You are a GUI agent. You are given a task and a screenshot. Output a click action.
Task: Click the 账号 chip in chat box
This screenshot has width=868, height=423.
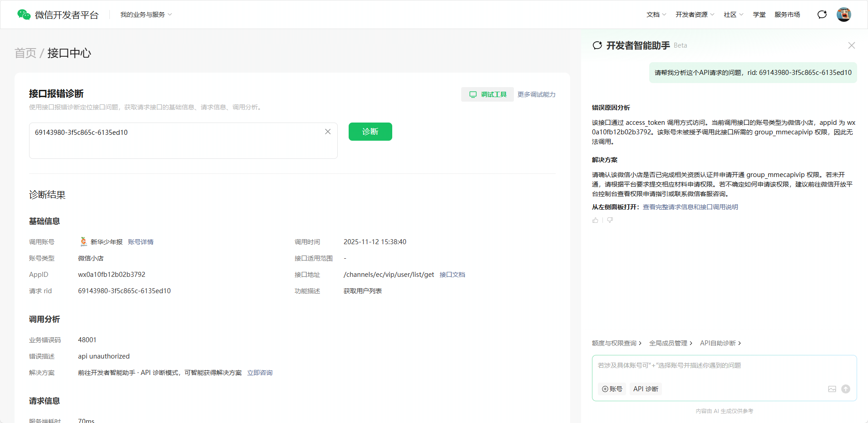612,389
